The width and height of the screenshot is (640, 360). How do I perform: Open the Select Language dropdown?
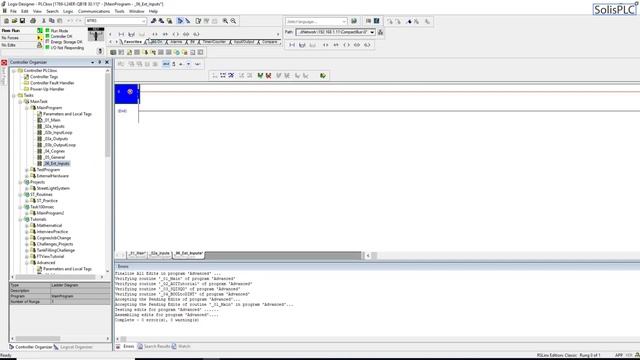point(344,21)
